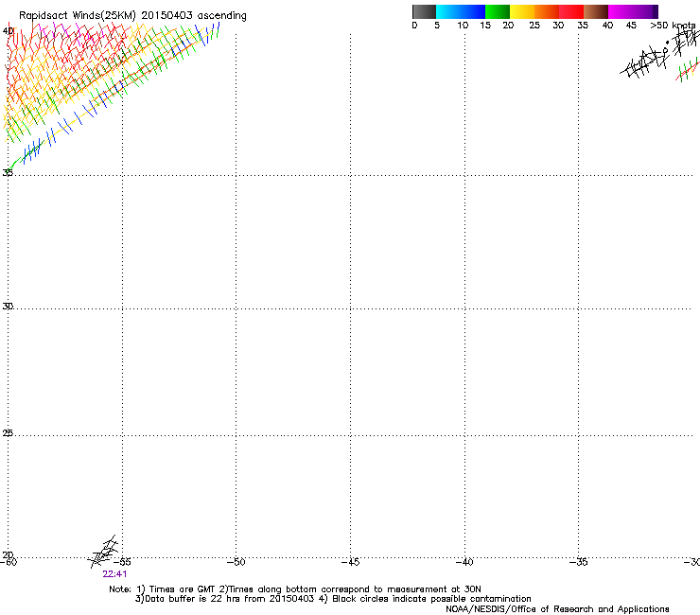Click the red 30-35 knots color swatch
700x615 pixels.
tap(571, 11)
